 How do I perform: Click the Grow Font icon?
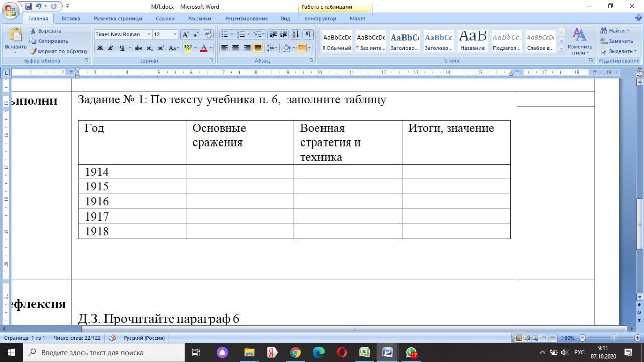[185, 34]
